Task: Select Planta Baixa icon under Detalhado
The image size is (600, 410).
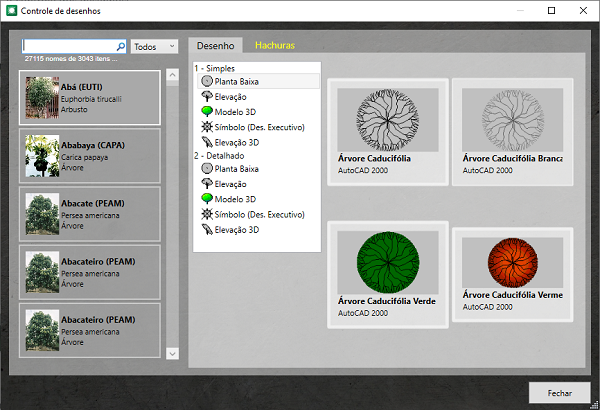Action: coord(207,170)
